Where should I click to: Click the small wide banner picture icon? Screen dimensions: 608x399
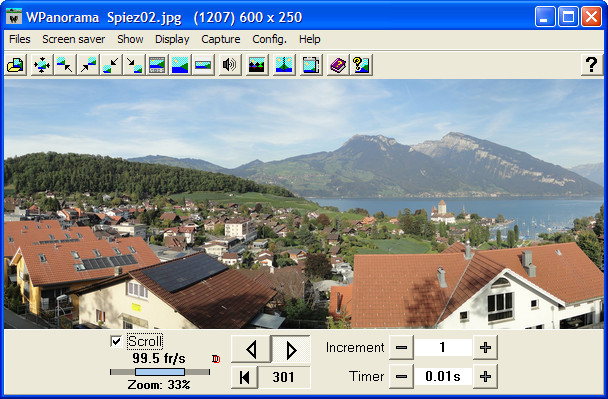[x=203, y=65]
